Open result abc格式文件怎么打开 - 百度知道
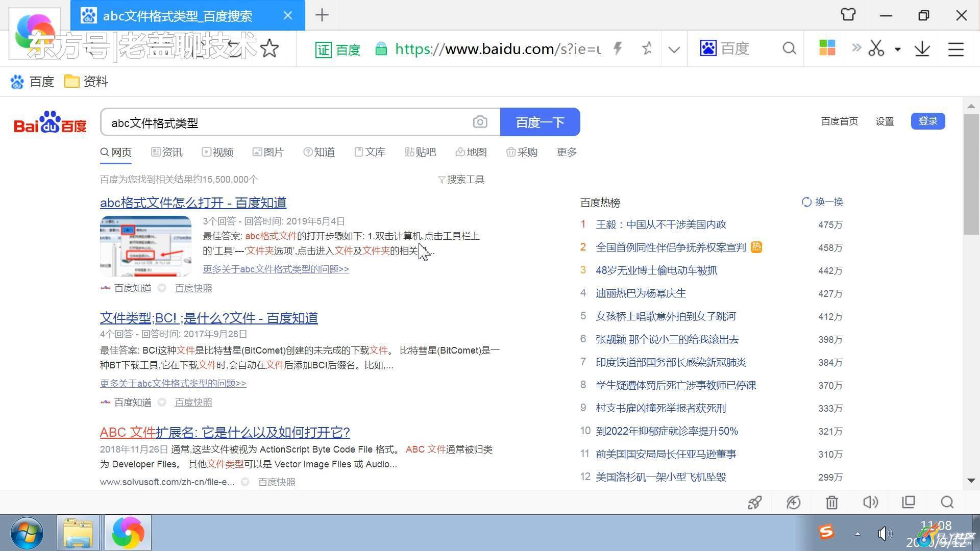Viewport: 980px width, 551px height. click(x=193, y=203)
